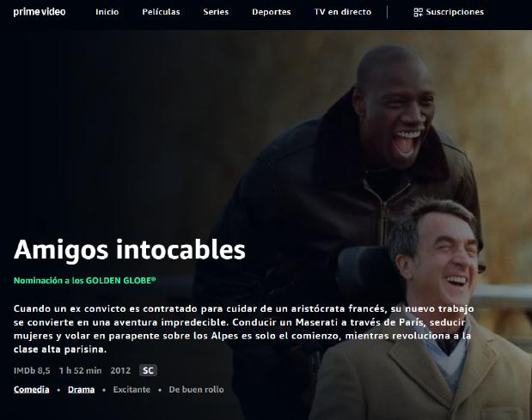Click the movie synopsis paragraph
Viewport: 532px width, 420px height.
click(x=243, y=329)
